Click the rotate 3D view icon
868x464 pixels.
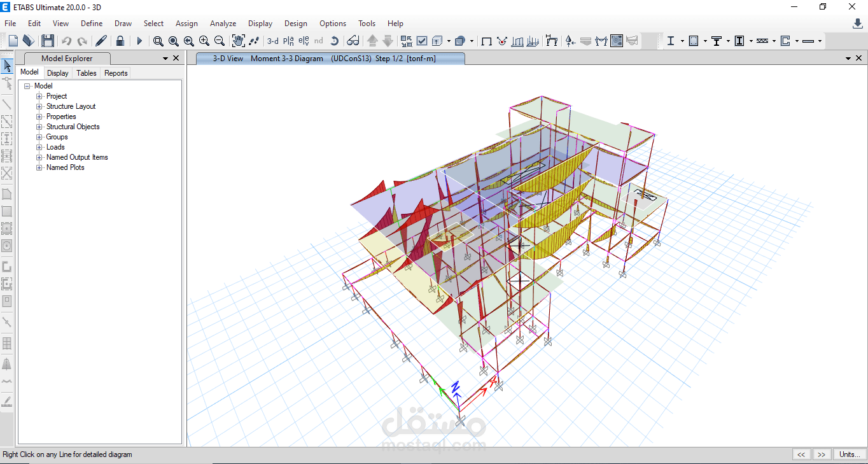click(x=334, y=41)
